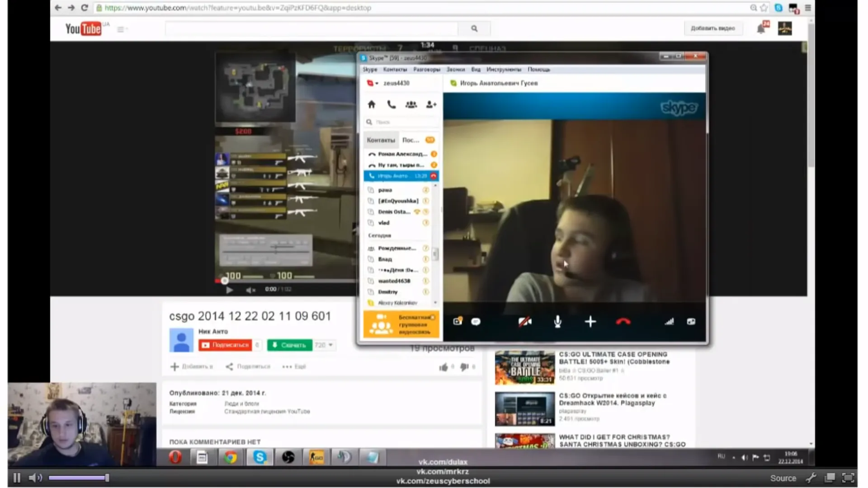Open the Звонки menu in Skype
Viewport: 868px width, 488px height.
click(456, 70)
